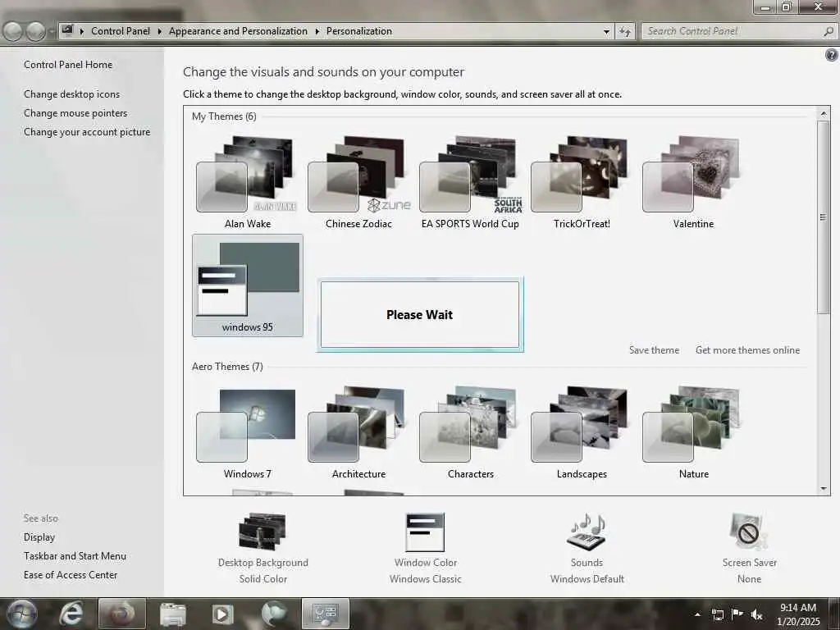Click My Themes (6) group header
840x630 pixels.
point(224,116)
